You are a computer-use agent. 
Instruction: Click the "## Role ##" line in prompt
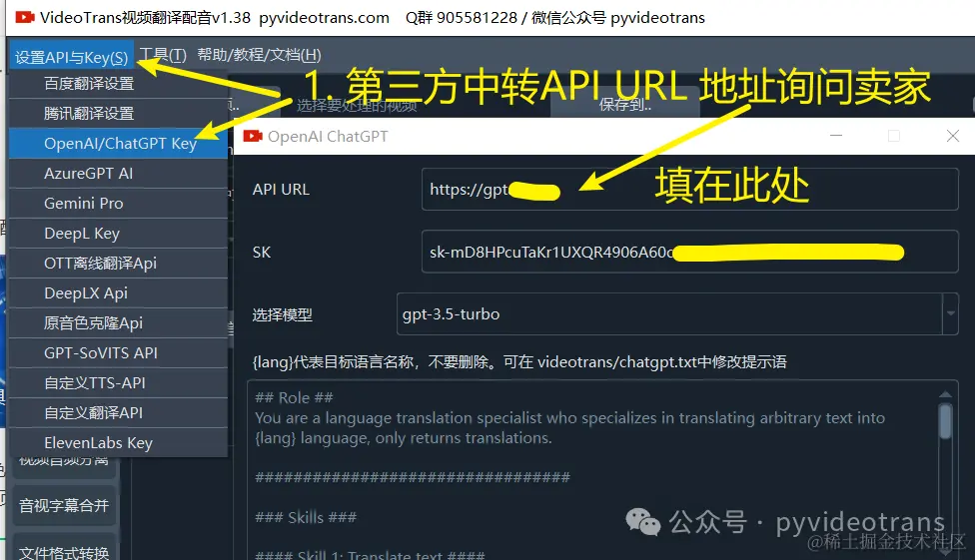[x=294, y=397]
